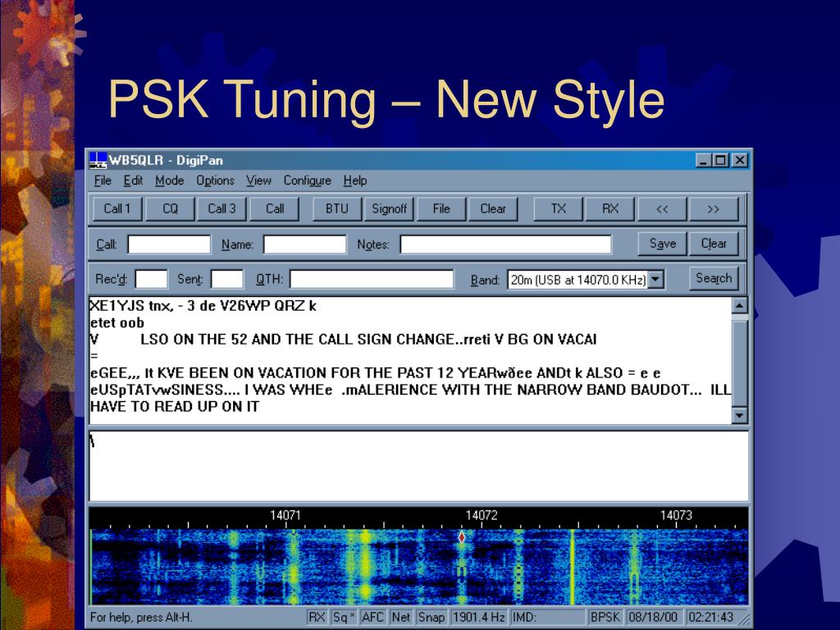Click the Search log button
The image size is (840, 630).
[x=714, y=279]
